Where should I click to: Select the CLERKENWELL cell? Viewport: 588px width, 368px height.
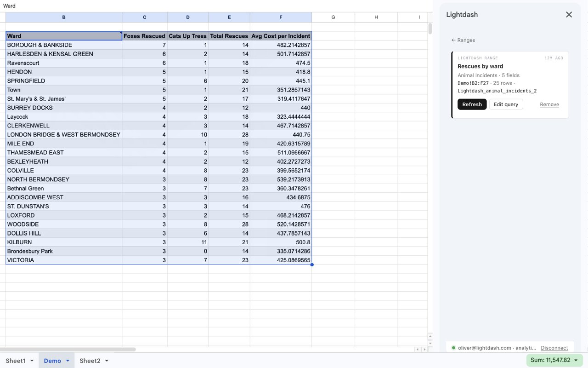(64, 126)
